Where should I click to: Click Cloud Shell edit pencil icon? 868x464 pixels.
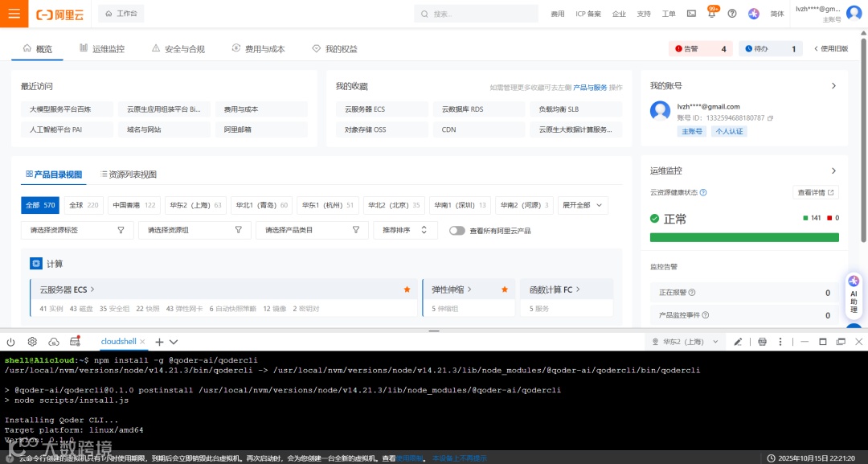click(737, 342)
